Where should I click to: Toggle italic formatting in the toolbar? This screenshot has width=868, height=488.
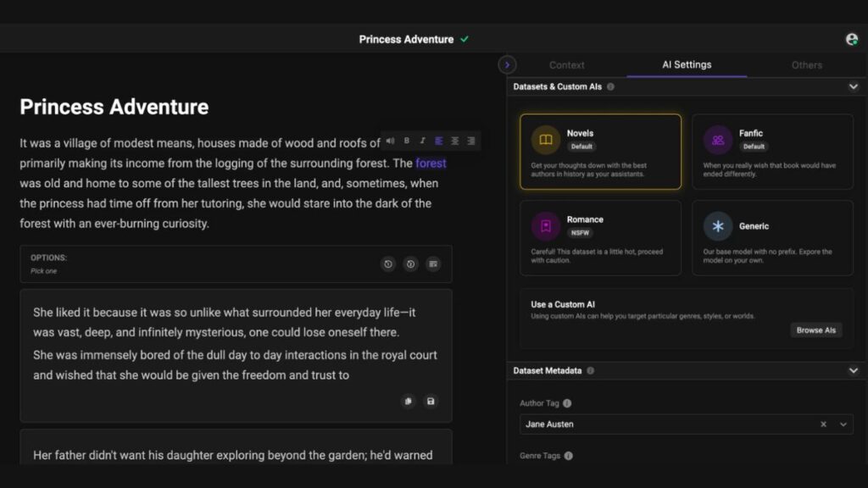point(422,141)
